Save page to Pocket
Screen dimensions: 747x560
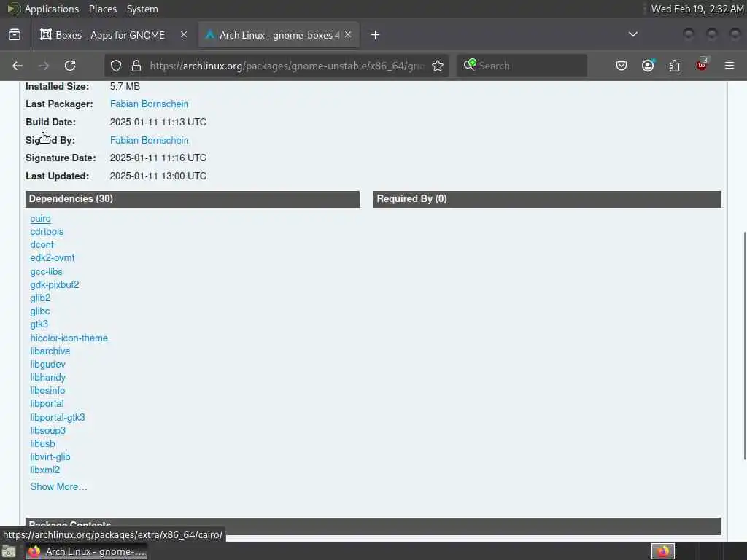point(622,66)
